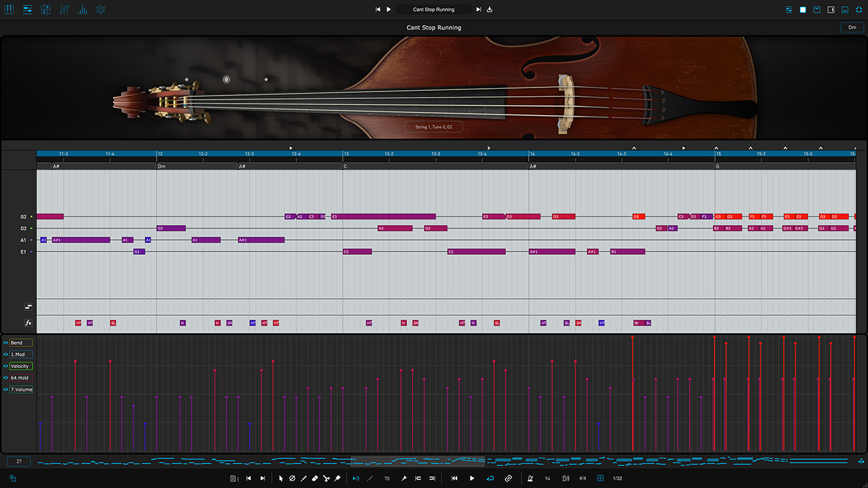Viewport: 868px width, 488px height.
Task: Open the Dm key selector
Action: (x=852, y=27)
